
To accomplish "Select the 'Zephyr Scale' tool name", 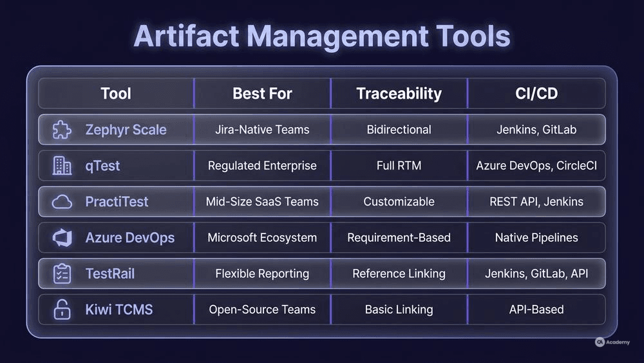I will [x=126, y=130].
